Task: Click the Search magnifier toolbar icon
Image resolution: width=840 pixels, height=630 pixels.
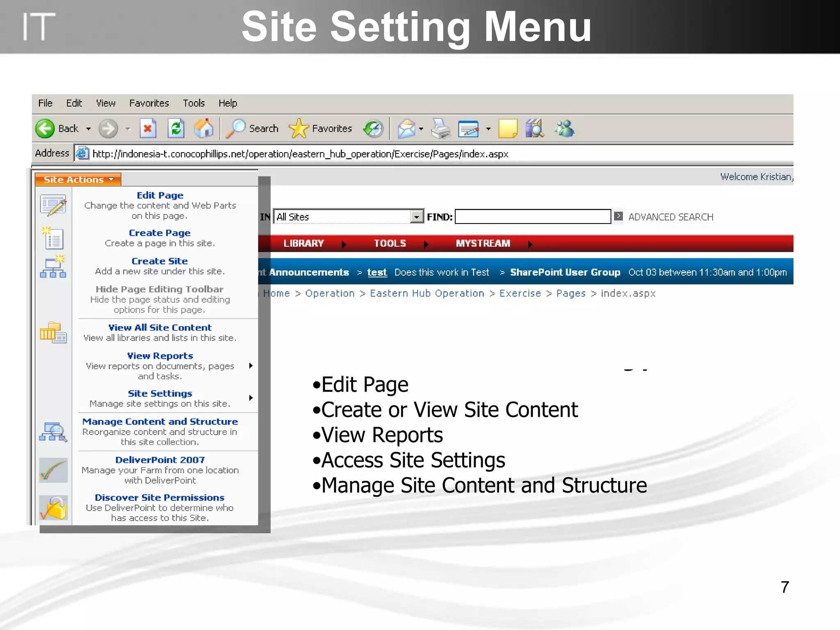Action: (235, 129)
